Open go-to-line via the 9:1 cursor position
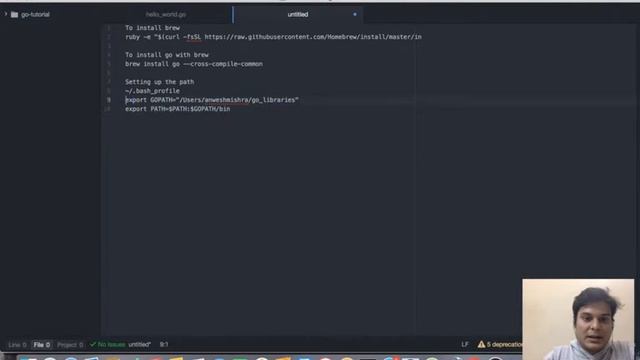Screen dimensions: 640x360 pos(164,344)
